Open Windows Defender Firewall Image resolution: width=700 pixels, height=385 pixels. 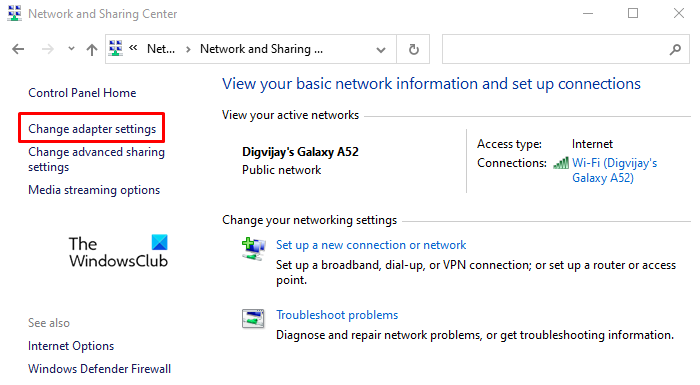100,369
